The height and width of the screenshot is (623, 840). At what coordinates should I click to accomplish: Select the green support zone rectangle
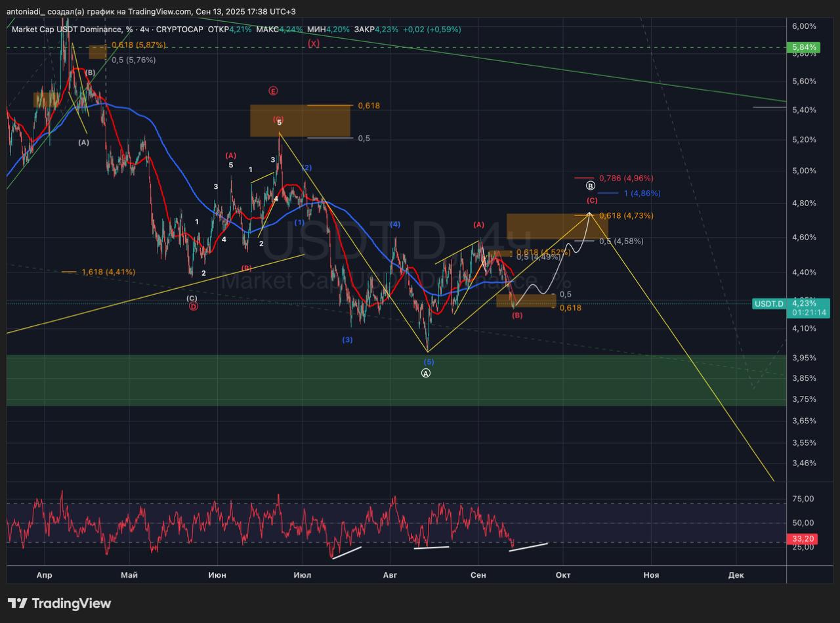tap(396, 380)
